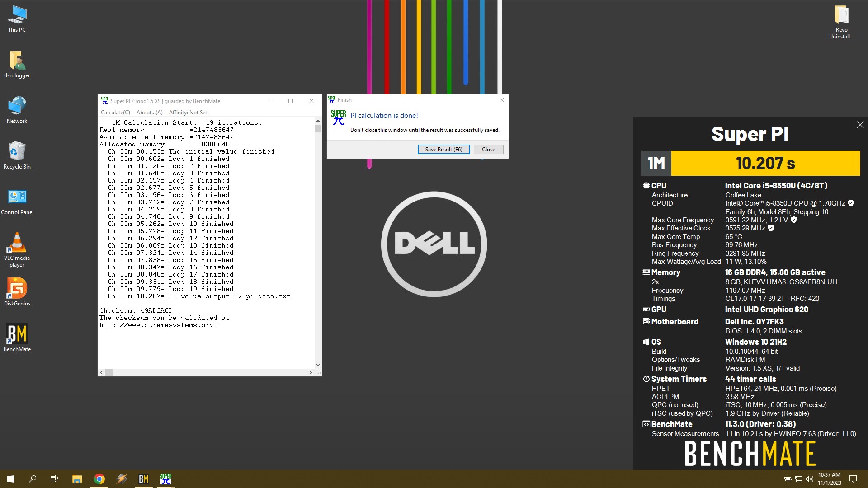868x488 pixels.
Task: Minimize the Super PI window
Action: pos(270,101)
